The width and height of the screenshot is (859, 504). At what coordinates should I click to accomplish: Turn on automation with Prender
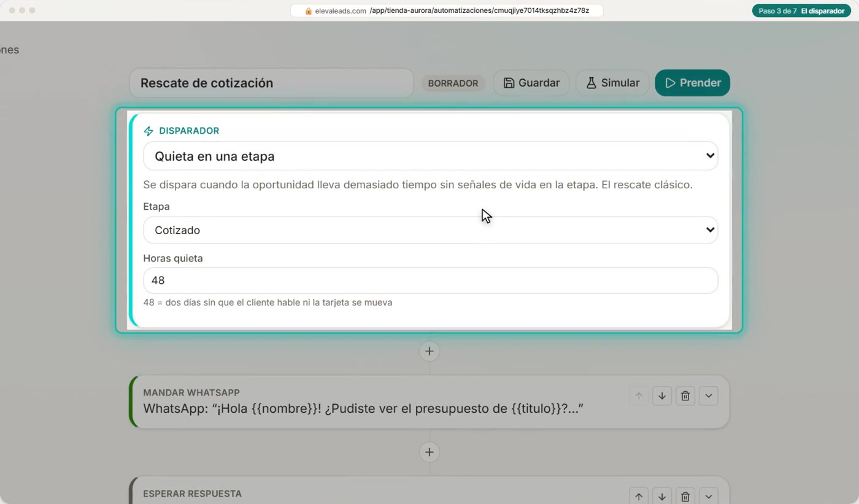tap(692, 83)
